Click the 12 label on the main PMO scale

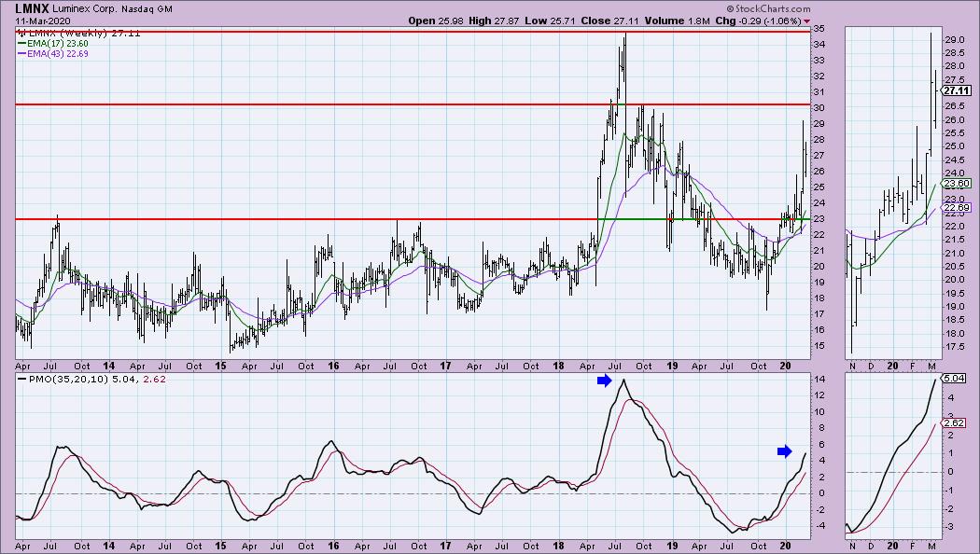tap(819, 395)
